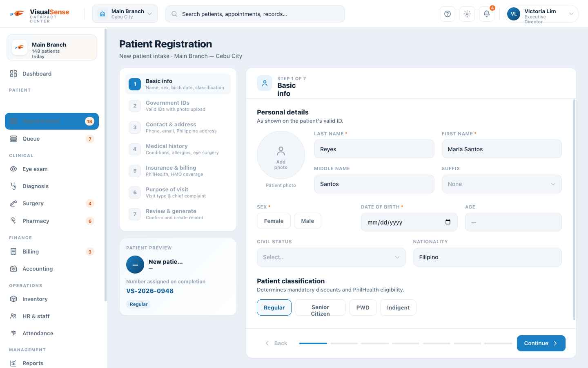Click the Queue badge showing 7
Screen dimensions: 588x368
(90, 139)
